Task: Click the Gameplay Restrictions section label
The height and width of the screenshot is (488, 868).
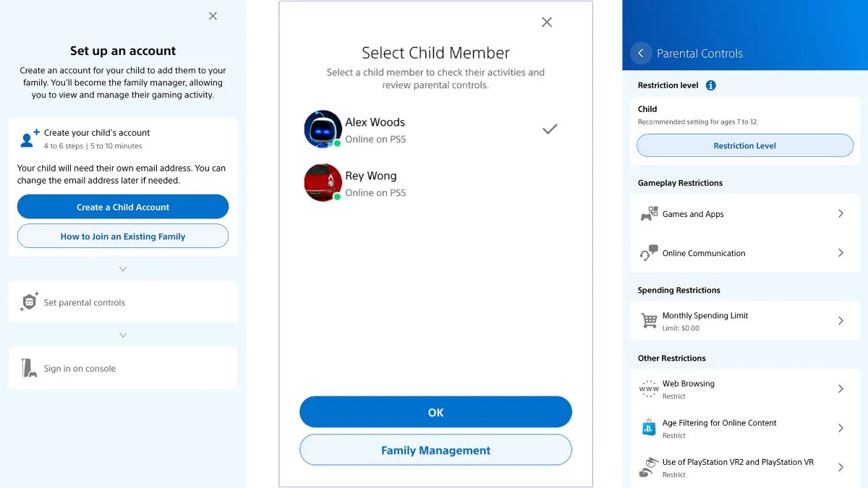Action: point(680,183)
